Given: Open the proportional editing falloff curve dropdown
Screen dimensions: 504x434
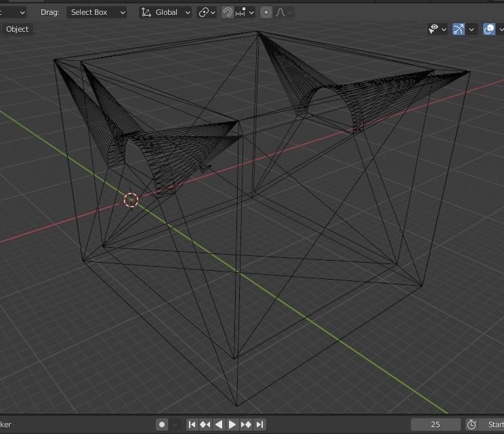Looking at the screenshot, I should (284, 13).
